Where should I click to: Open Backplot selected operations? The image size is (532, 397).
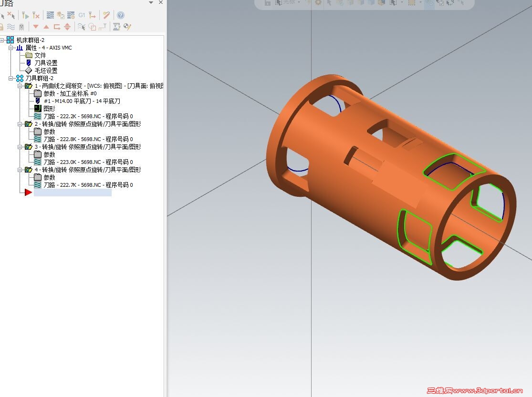pyautogui.click(x=50, y=15)
